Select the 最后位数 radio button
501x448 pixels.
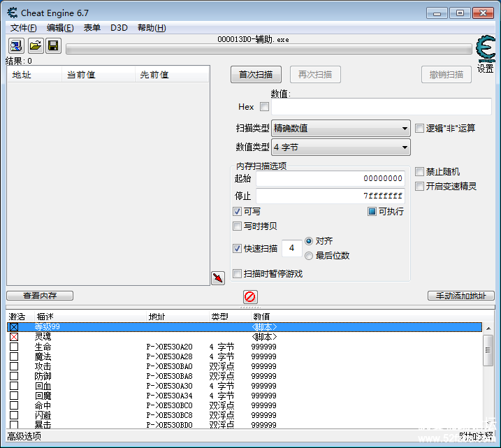click(309, 256)
